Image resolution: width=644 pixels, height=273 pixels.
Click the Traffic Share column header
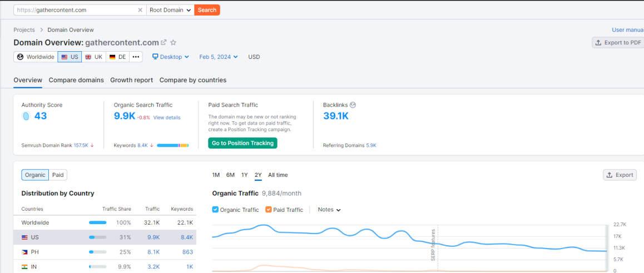pyautogui.click(x=117, y=209)
